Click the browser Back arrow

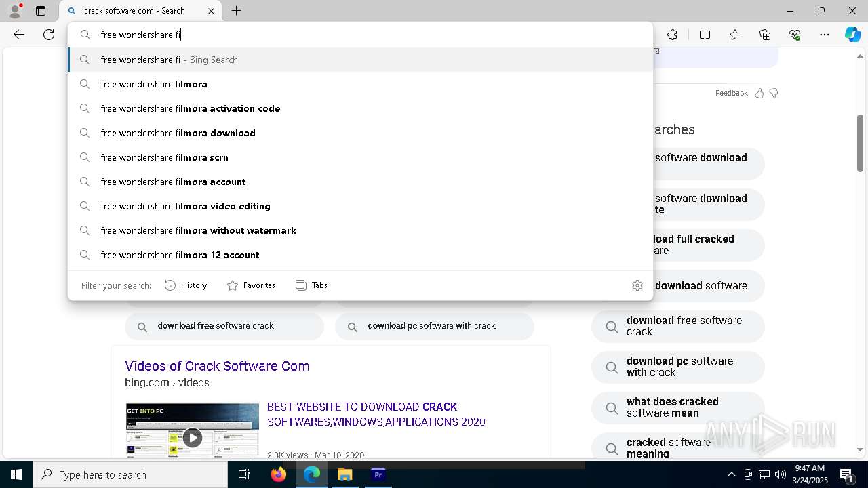click(x=19, y=35)
